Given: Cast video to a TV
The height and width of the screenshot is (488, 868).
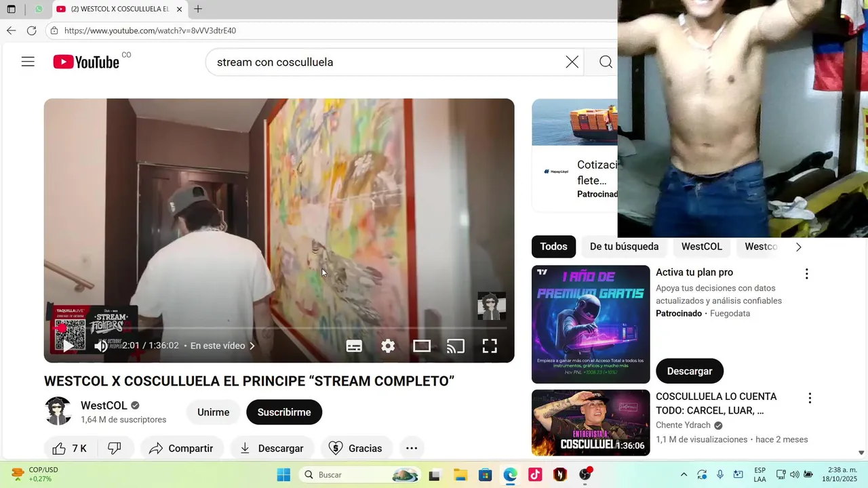Looking at the screenshot, I should 456,346.
